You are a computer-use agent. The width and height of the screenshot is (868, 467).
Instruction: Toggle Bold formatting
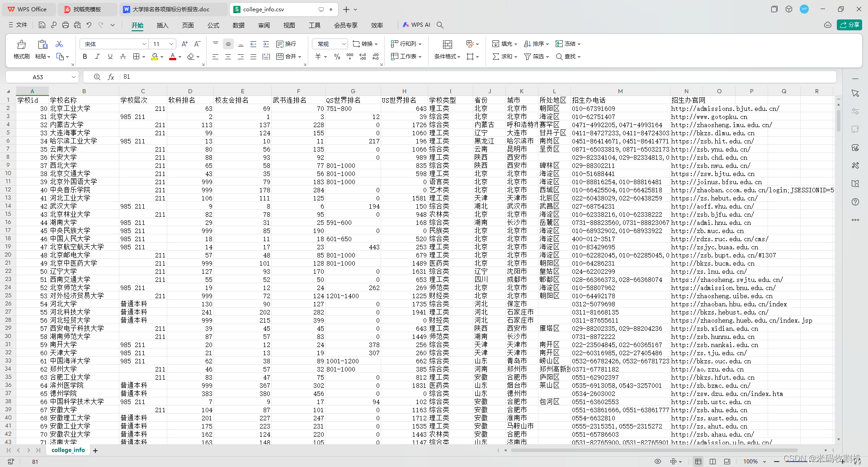pyautogui.click(x=85, y=57)
